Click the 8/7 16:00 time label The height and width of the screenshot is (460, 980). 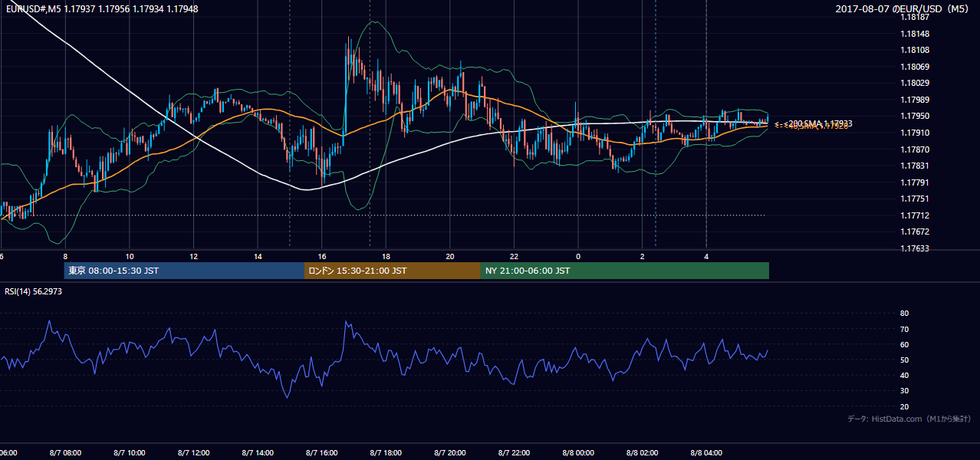[x=322, y=452]
